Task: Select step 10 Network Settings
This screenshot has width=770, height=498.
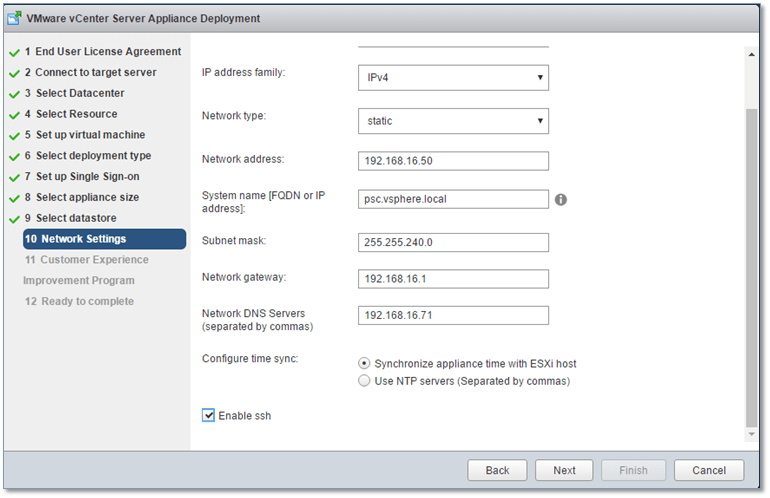Action: (105, 239)
